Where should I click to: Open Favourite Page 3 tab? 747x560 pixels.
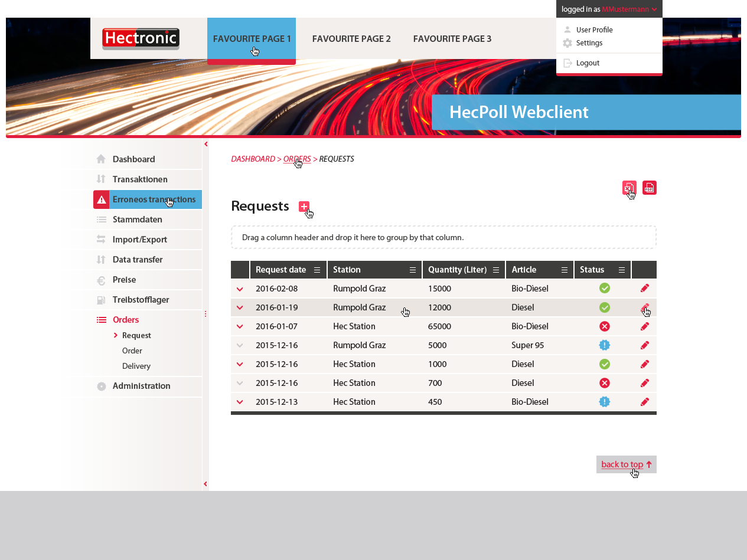[452, 39]
